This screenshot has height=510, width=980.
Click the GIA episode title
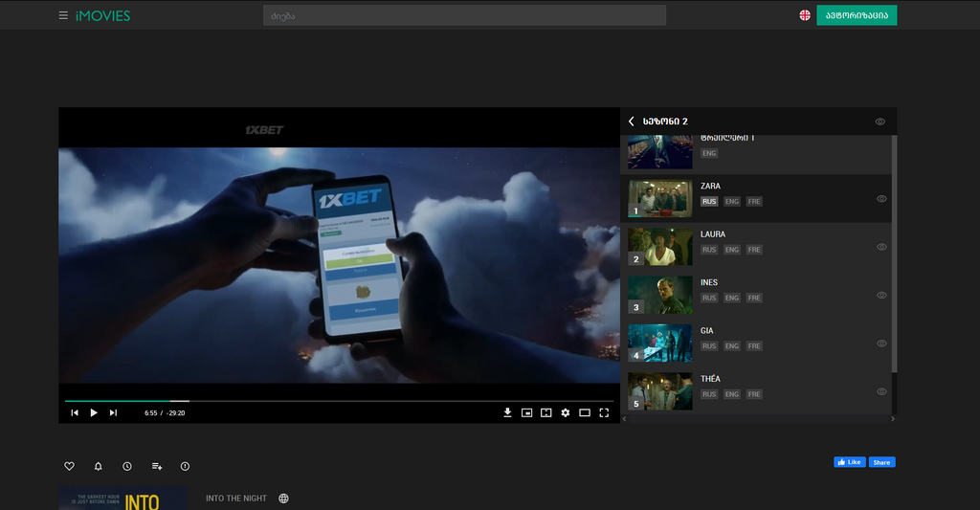[706, 330]
